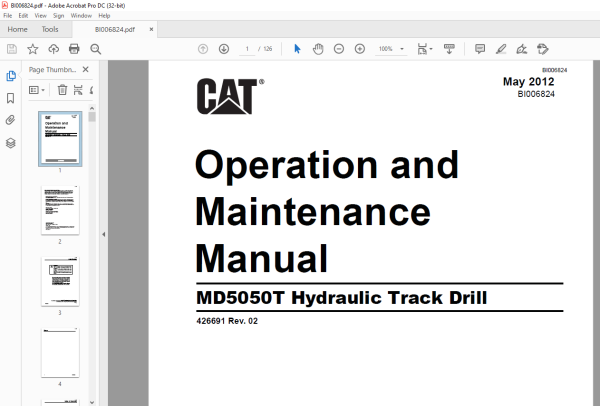The image size is (600, 406).
Task: Delete selected page with trash icon
Action: 62,90
